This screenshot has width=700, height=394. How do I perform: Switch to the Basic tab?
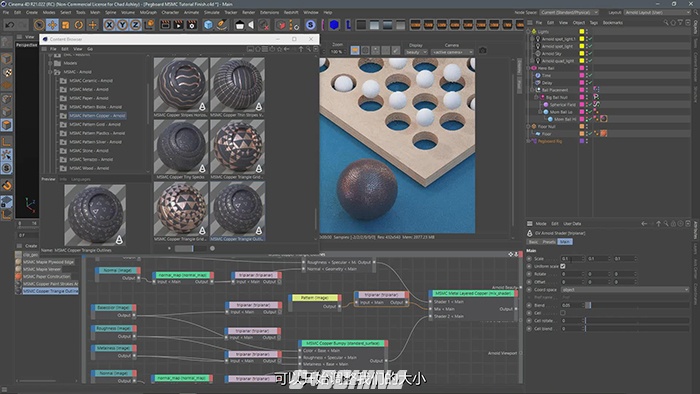[x=533, y=241]
